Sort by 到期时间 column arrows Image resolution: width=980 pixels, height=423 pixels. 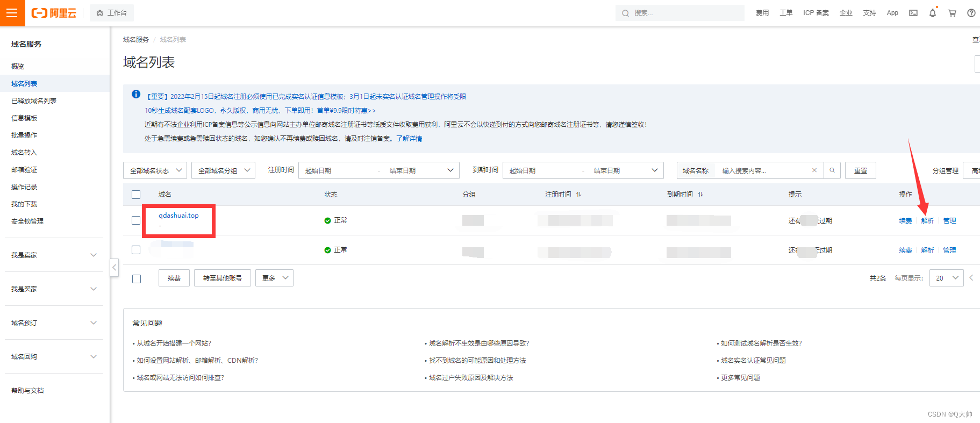(x=700, y=195)
